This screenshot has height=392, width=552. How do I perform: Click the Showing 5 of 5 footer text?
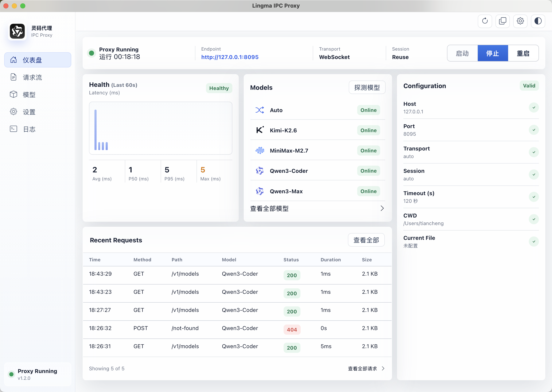point(106,369)
